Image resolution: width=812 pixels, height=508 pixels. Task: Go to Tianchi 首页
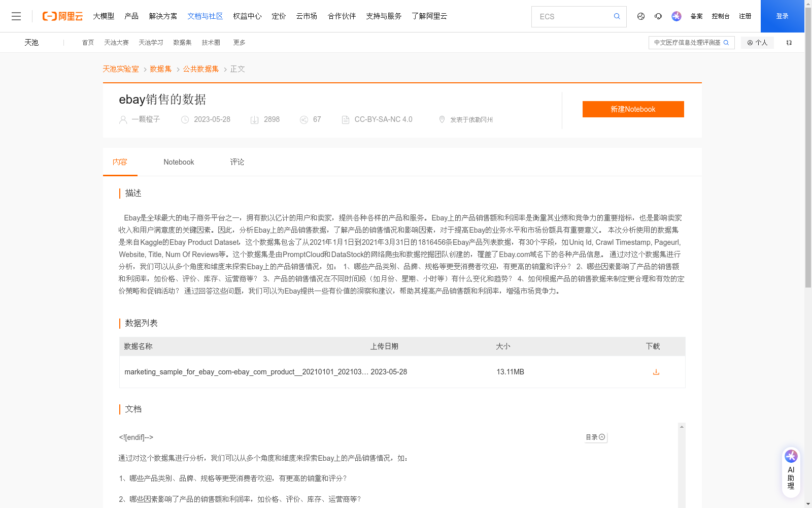pos(88,43)
